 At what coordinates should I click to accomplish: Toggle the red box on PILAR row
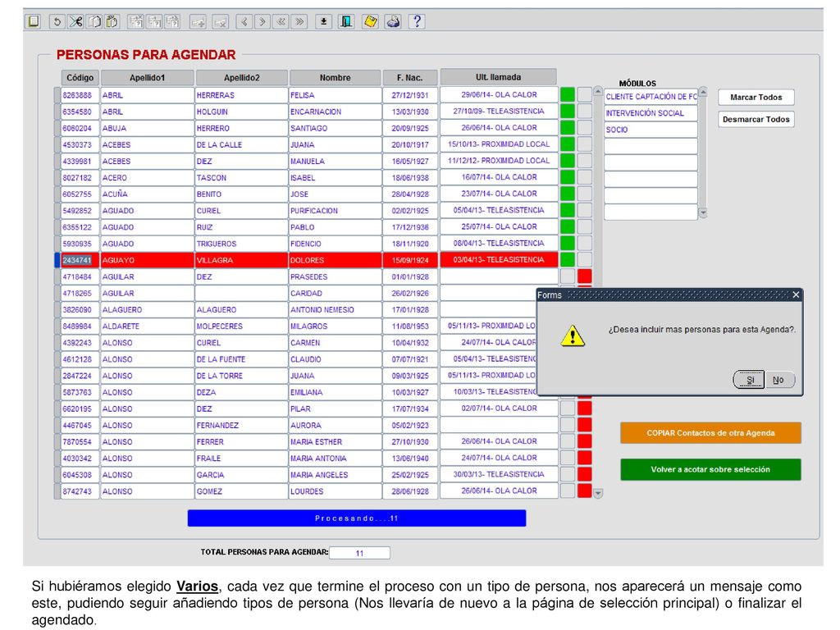pyautogui.click(x=584, y=409)
